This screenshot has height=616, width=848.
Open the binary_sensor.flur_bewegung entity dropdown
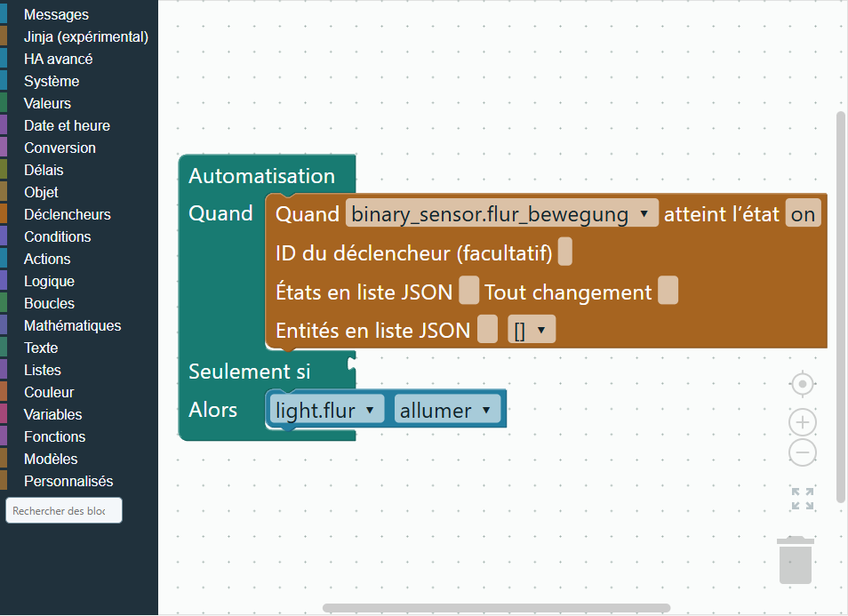(502, 213)
